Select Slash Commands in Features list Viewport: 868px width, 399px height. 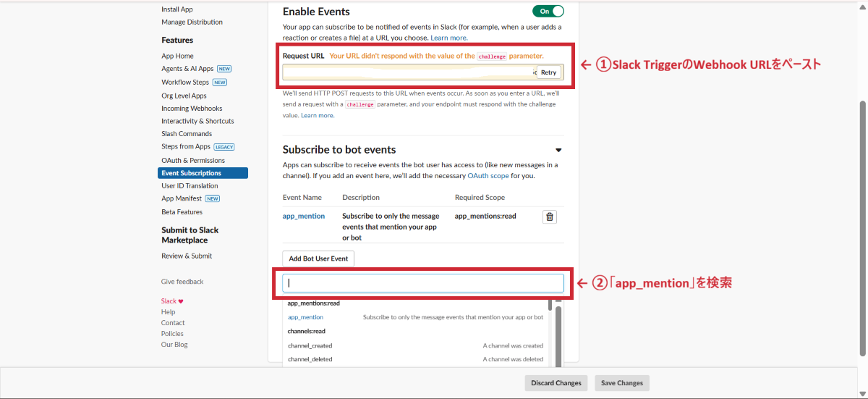[x=187, y=134]
